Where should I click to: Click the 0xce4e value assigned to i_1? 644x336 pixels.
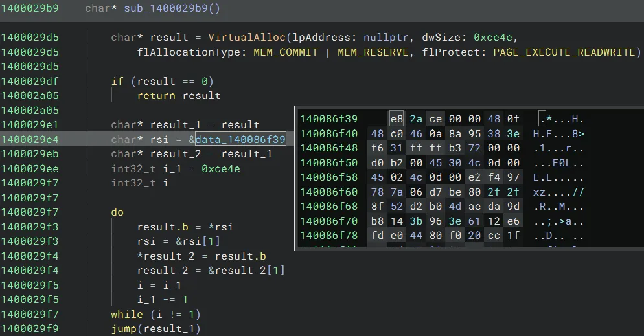220,168
